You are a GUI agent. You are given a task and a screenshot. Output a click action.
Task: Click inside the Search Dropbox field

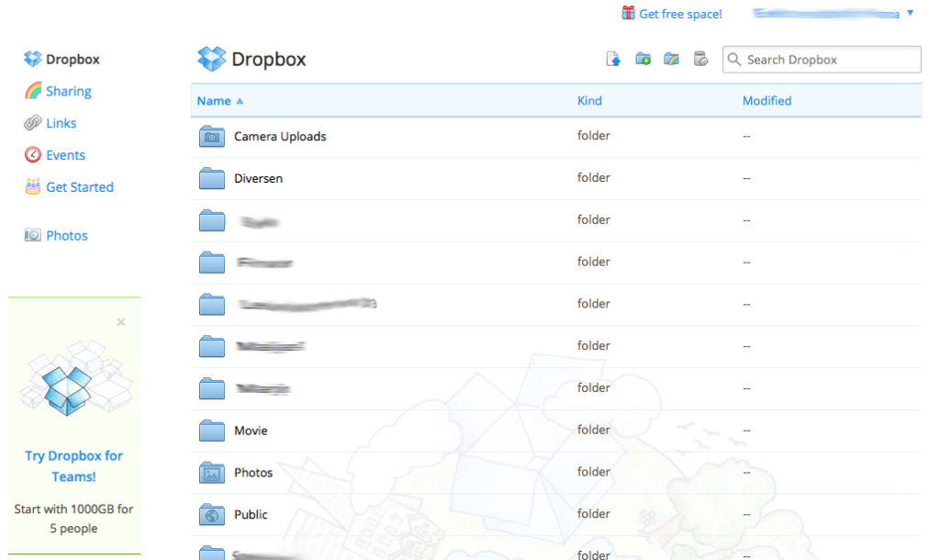pyautogui.click(x=822, y=59)
